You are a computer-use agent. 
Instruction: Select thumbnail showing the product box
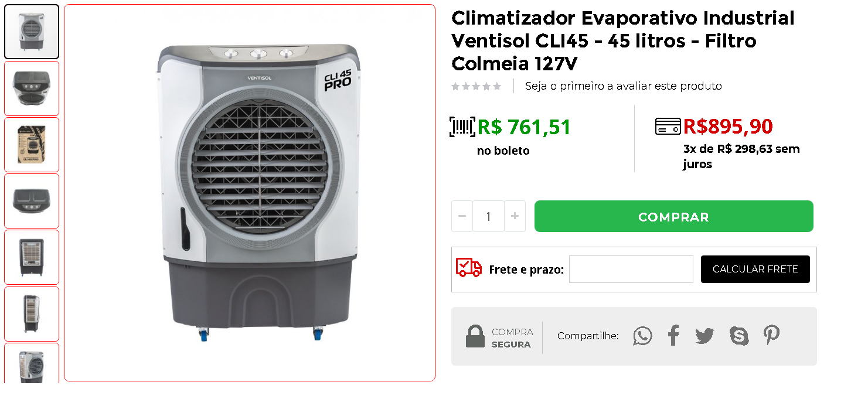[x=32, y=145]
